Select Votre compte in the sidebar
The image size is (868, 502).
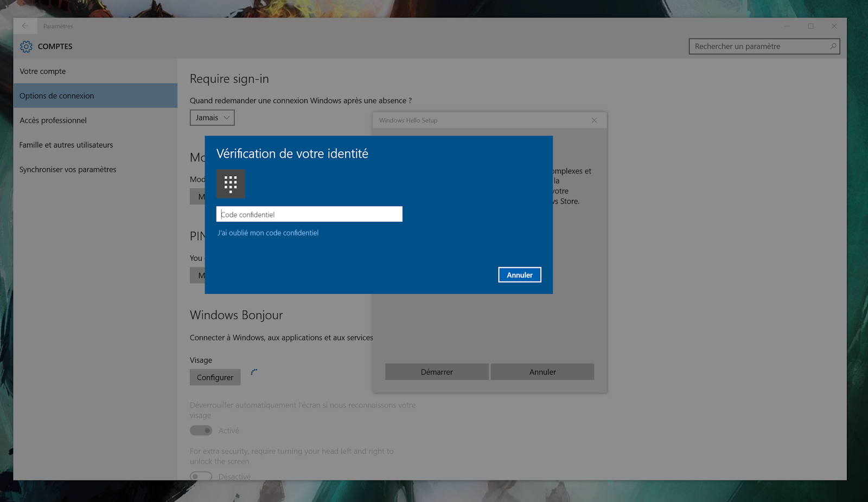pyautogui.click(x=42, y=71)
